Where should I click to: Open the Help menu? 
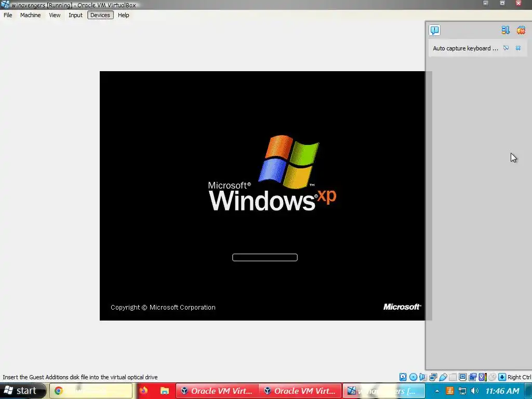point(124,15)
